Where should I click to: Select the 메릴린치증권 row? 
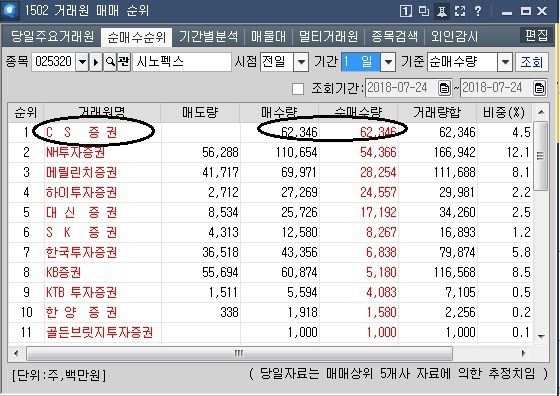tap(270, 172)
